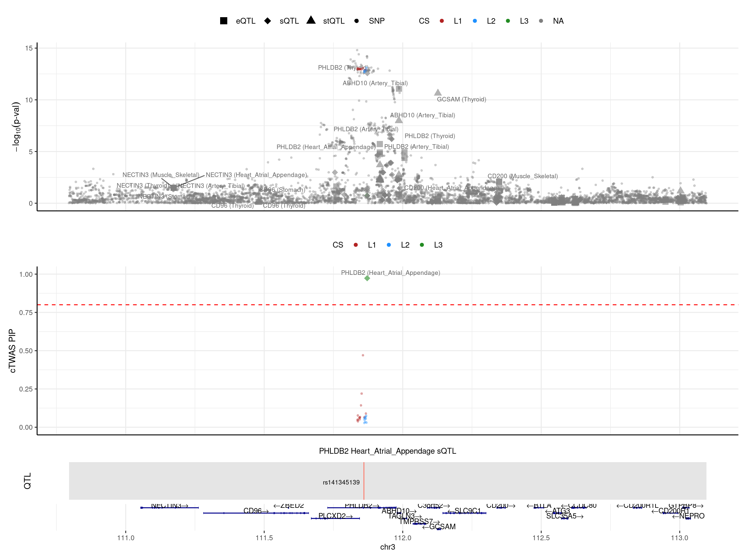The image size is (747, 560).
Task: Click the PLCXD2 gene label
Action: tap(332, 516)
